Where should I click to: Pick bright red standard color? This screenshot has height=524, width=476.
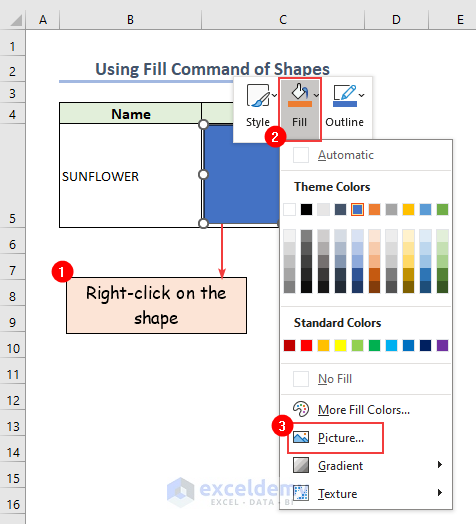[306, 346]
